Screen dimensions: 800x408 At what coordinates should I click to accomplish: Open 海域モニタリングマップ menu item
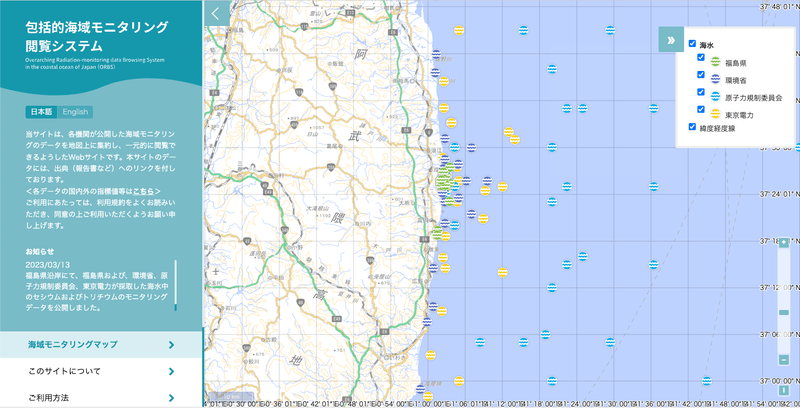[101, 345]
